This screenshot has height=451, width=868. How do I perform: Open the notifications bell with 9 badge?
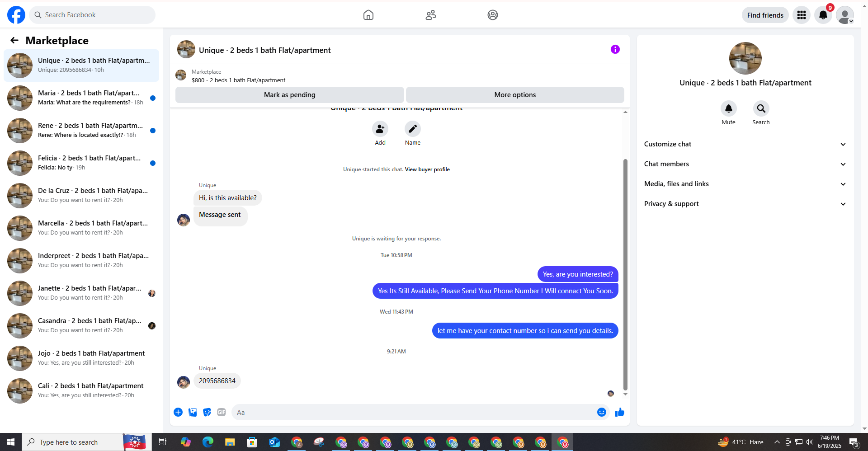[x=823, y=15]
